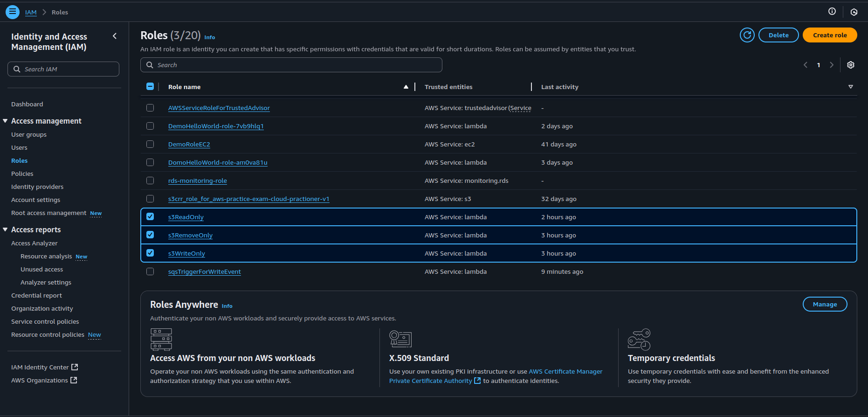Image resolution: width=868 pixels, height=417 pixels.
Task: Go to next page arrow in pagination
Action: (831, 65)
